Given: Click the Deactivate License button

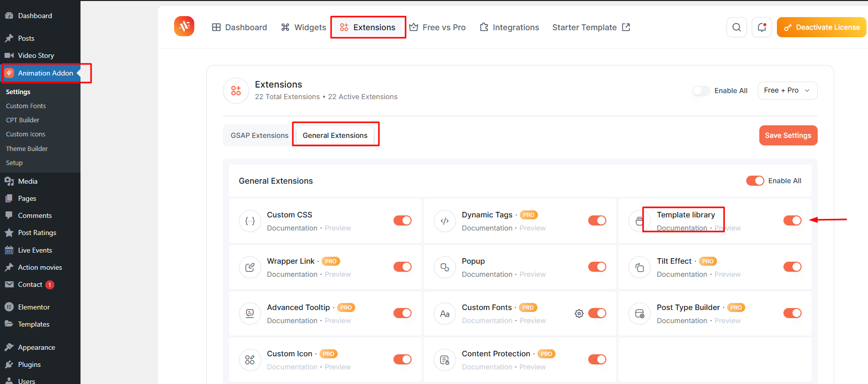Looking at the screenshot, I should tap(822, 27).
